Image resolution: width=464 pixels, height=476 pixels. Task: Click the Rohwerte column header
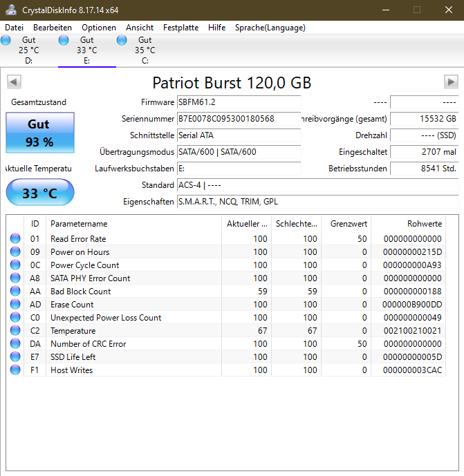[x=409, y=224]
